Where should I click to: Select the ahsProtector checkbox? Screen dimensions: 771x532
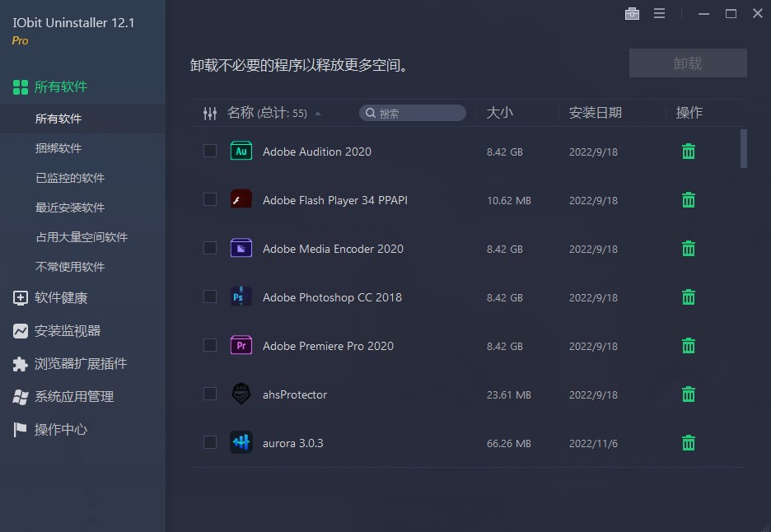tap(209, 394)
